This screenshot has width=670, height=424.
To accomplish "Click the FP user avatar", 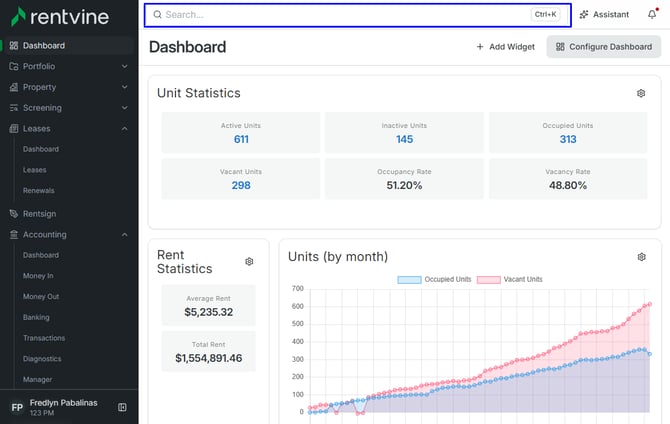I will pyautogui.click(x=17, y=407).
